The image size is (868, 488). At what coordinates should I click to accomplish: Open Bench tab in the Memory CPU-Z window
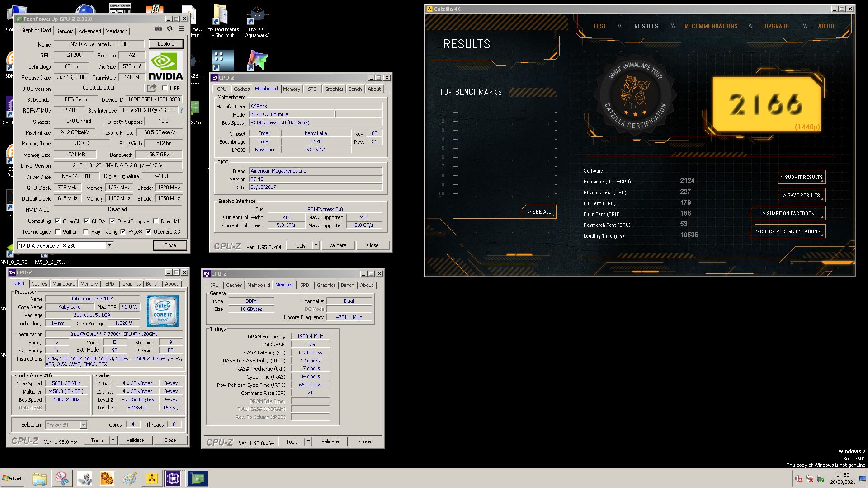click(347, 285)
